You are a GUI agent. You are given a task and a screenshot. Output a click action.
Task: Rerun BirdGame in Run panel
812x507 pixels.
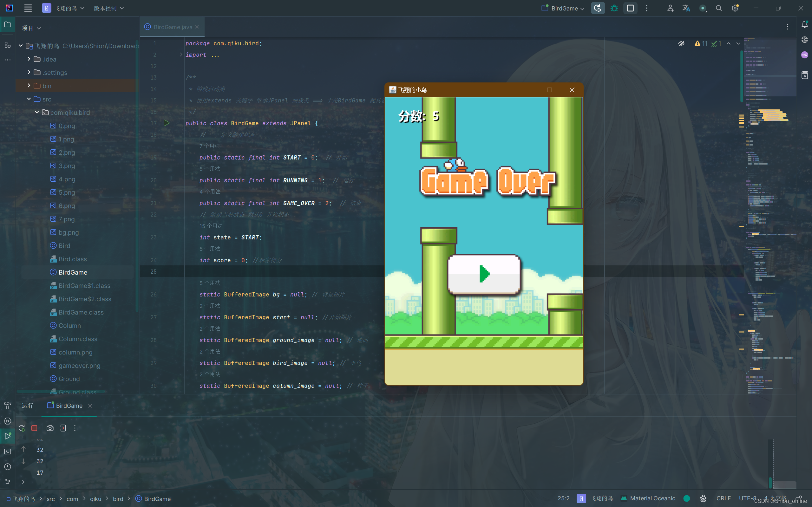point(22,428)
